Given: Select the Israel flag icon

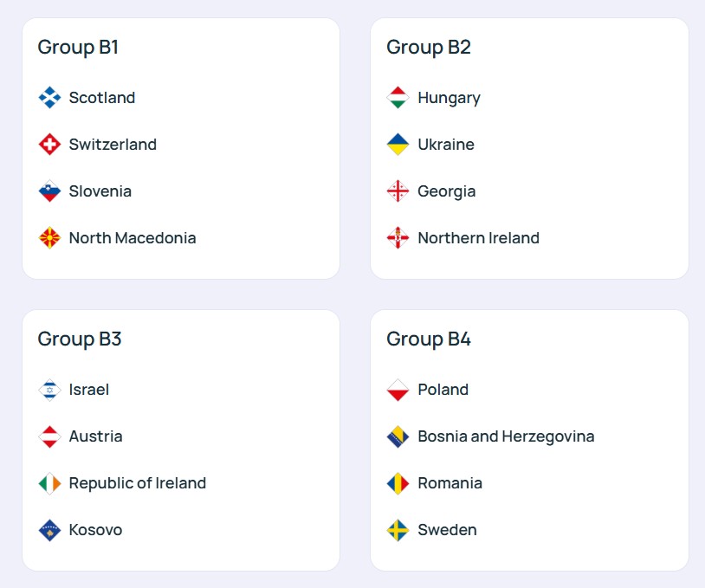Looking at the screenshot, I should tap(50, 390).
